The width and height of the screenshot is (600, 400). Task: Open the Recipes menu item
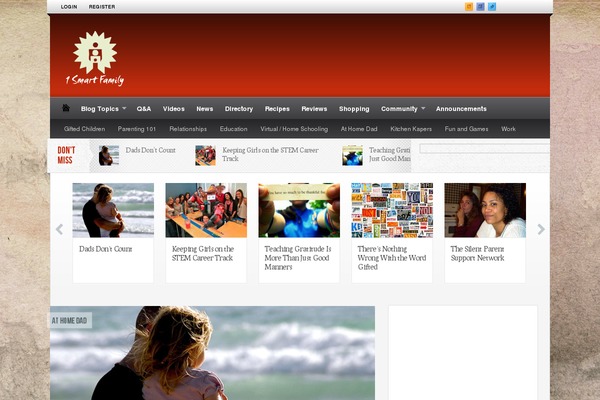click(277, 109)
